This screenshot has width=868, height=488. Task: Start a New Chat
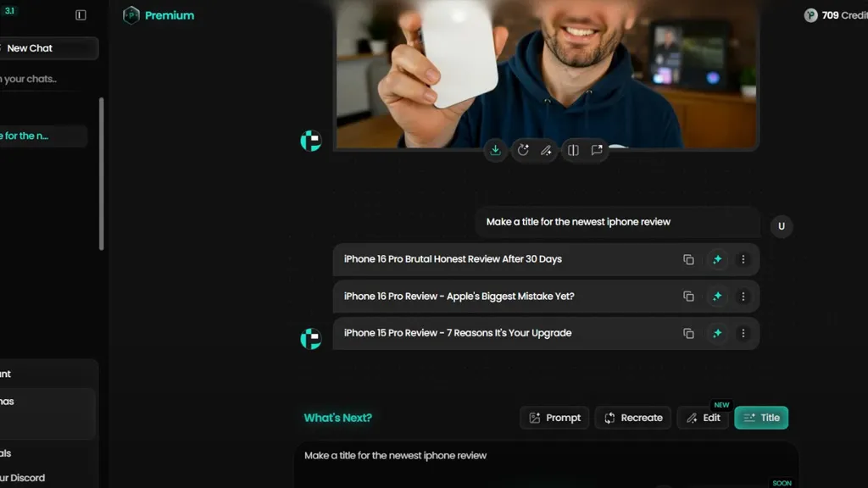[48, 48]
